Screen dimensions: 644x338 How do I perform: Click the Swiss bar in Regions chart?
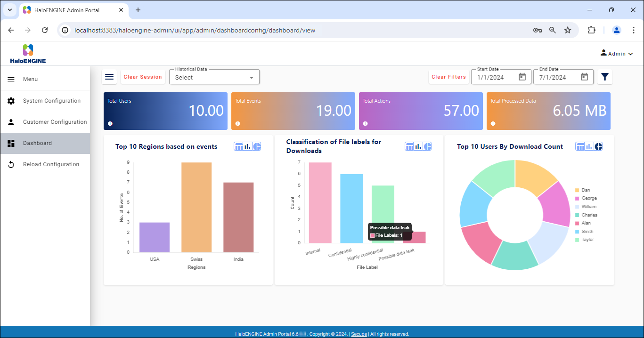click(x=196, y=207)
